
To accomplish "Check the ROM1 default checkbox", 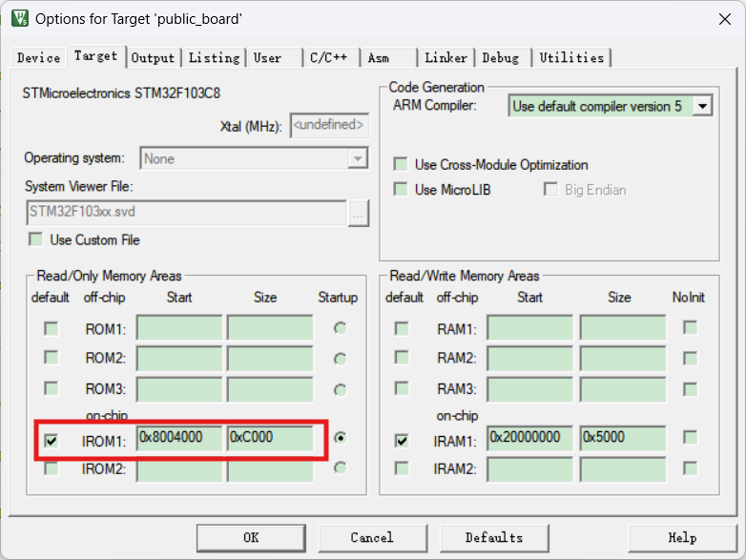I will [51, 328].
